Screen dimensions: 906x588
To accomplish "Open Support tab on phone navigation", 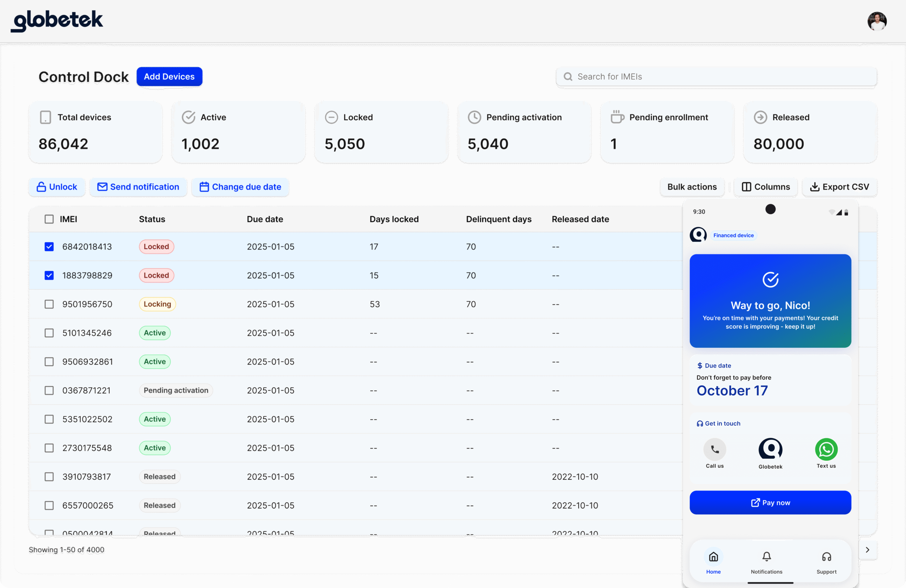I will tap(826, 562).
